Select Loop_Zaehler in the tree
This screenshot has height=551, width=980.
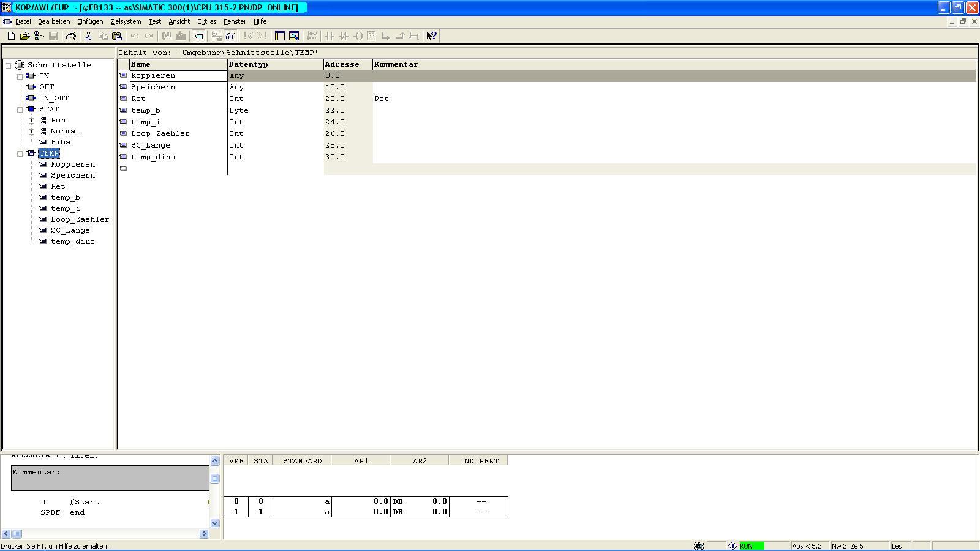pyautogui.click(x=80, y=219)
